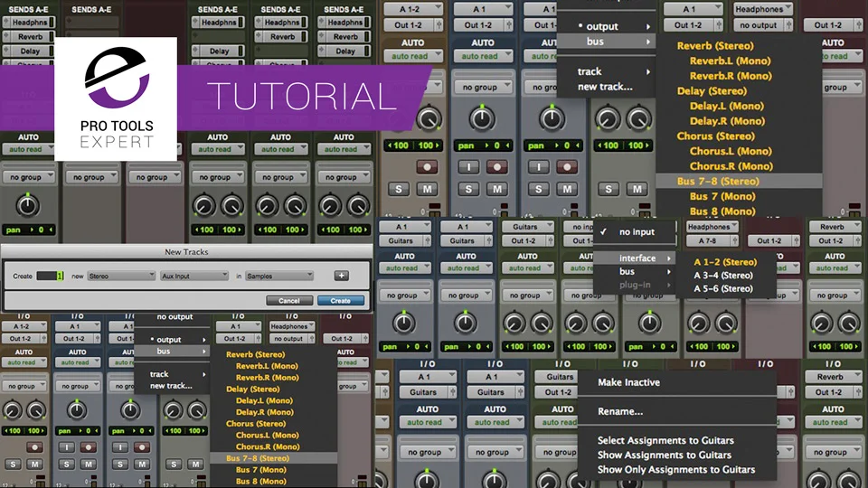Viewport: 868px width, 488px height.
Task: Record-enable the A 1-2 track under New Tracks dialog
Action: click(x=35, y=447)
